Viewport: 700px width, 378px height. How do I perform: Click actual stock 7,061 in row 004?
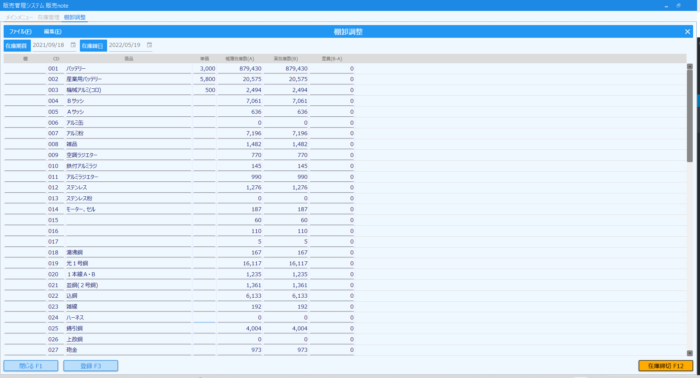pos(286,101)
